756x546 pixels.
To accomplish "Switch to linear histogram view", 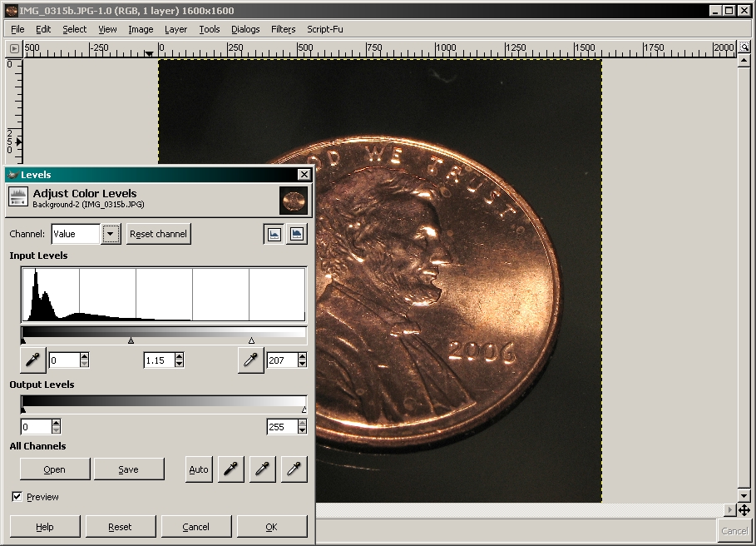I will (274, 234).
